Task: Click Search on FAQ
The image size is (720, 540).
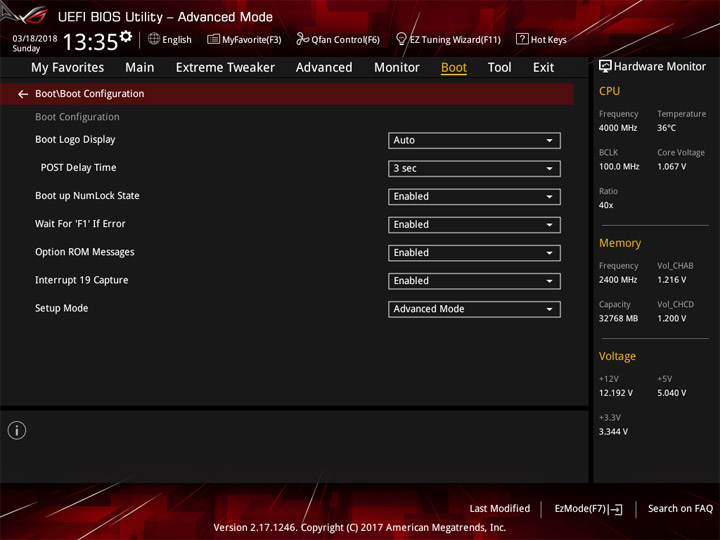Action: [x=680, y=508]
